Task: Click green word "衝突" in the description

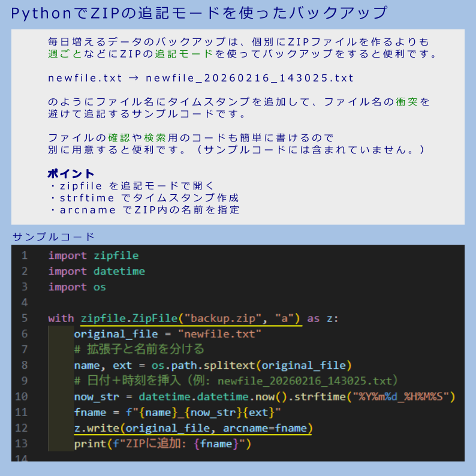Action: click(x=406, y=102)
